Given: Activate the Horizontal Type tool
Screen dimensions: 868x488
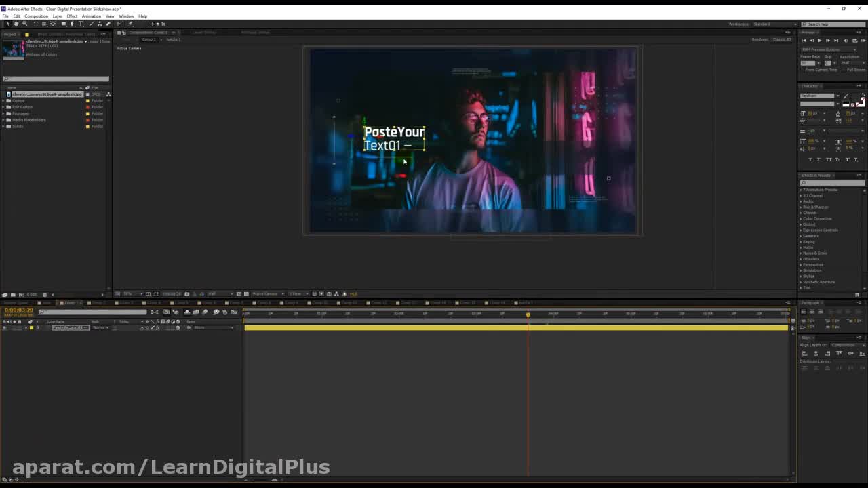Looking at the screenshot, I should click(81, 24).
